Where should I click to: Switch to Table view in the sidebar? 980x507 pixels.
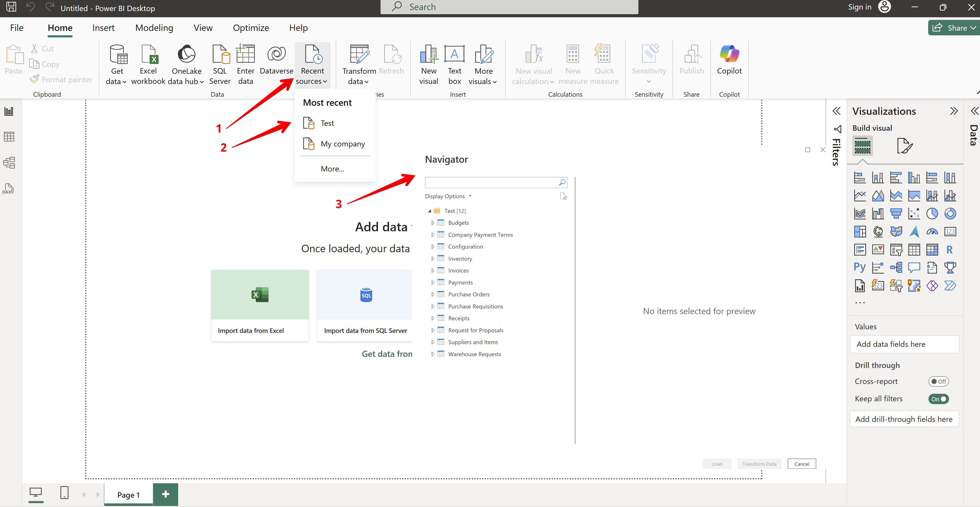pos(9,137)
